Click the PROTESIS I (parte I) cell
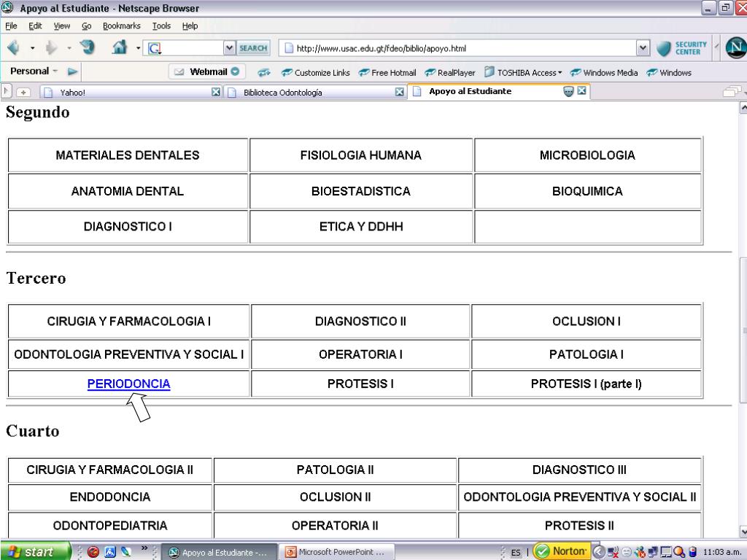The image size is (747, 560). (586, 384)
